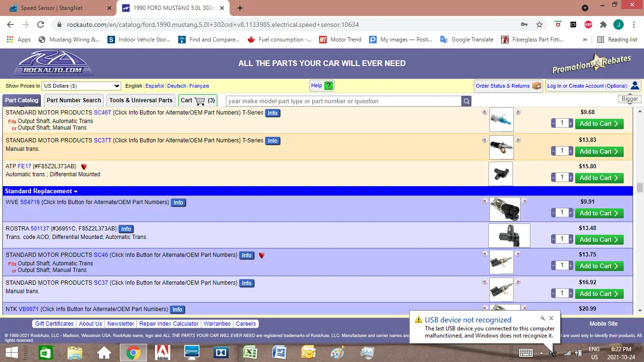Switch site language to Français
The image size is (644, 362).
(x=199, y=86)
